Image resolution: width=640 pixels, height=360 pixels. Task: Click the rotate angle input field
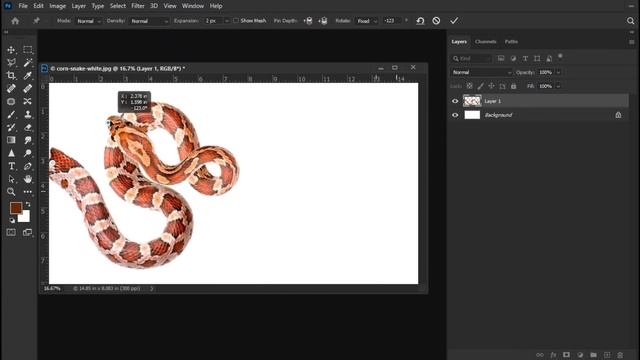coord(392,21)
